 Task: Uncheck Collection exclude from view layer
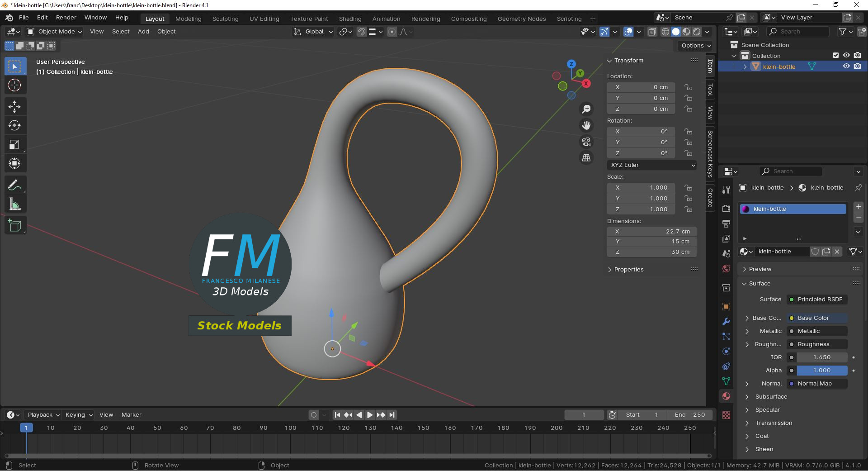(x=836, y=55)
